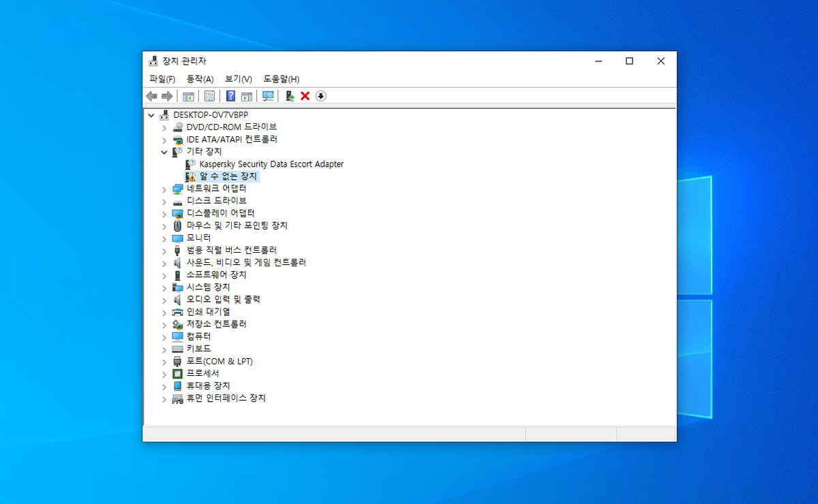
Task: Close the 장치 관리자 window
Action: click(x=661, y=61)
